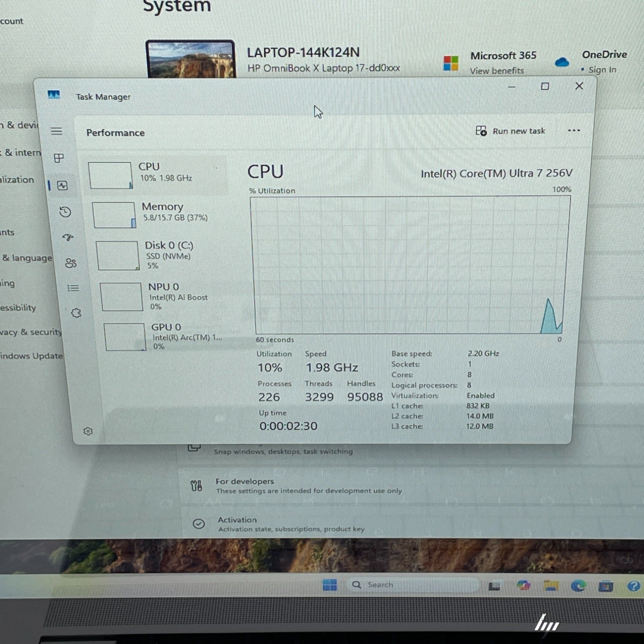Open the App history page icon

tap(65, 212)
